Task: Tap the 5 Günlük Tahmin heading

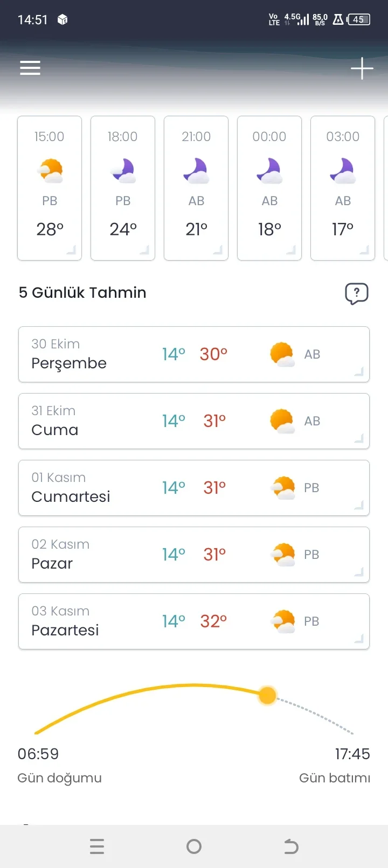Action: pyautogui.click(x=82, y=292)
